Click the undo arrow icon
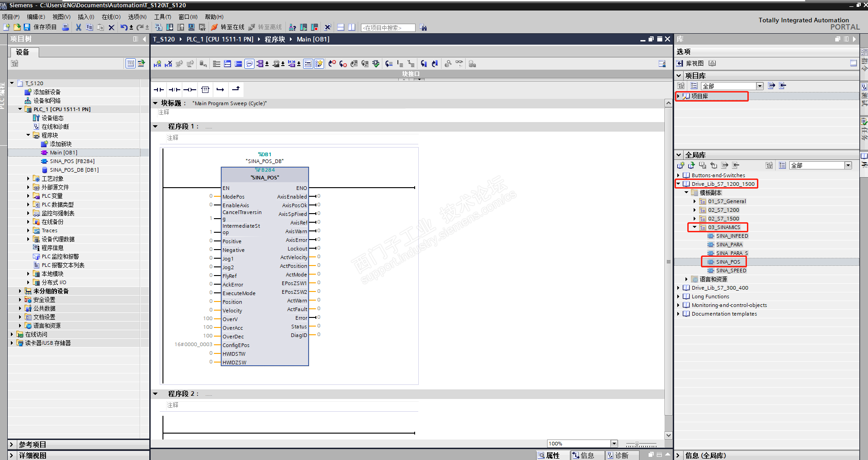This screenshot has height=460, width=868. coord(124,27)
